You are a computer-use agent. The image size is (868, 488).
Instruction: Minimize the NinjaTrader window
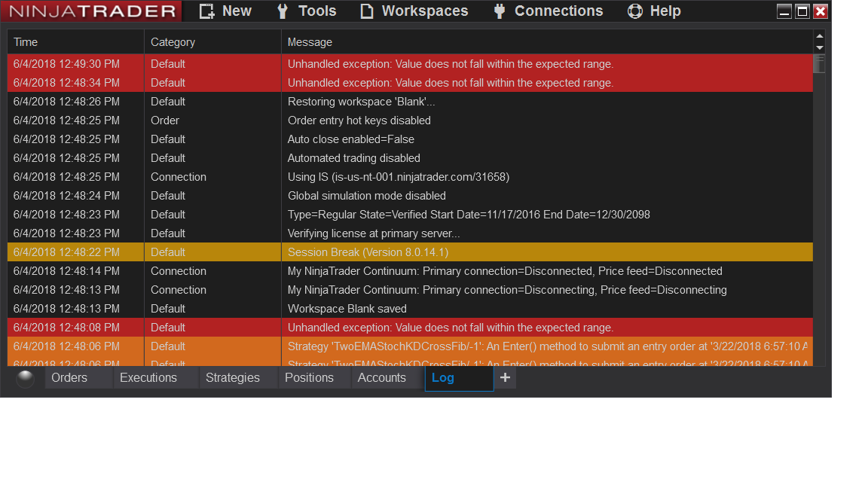click(x=784, y=11)
